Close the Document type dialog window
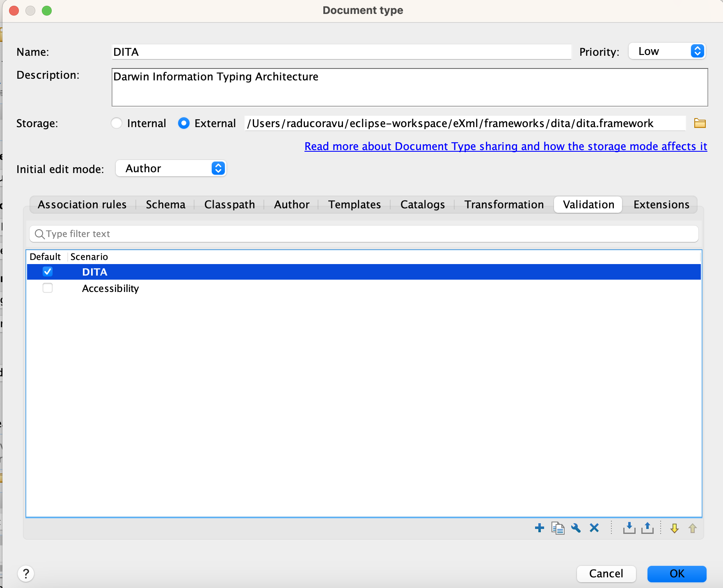This screenshot has width=723, height=588. click(14, 10)
